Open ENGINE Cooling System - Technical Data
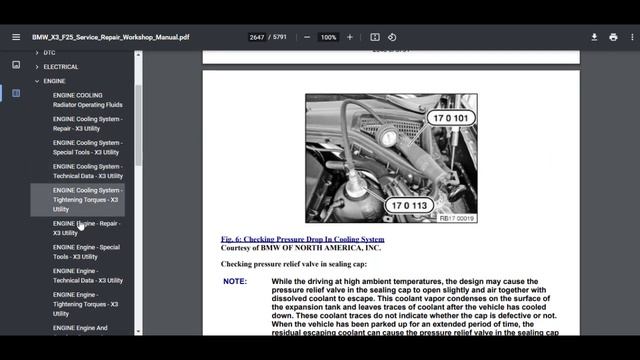 point(87,171)
